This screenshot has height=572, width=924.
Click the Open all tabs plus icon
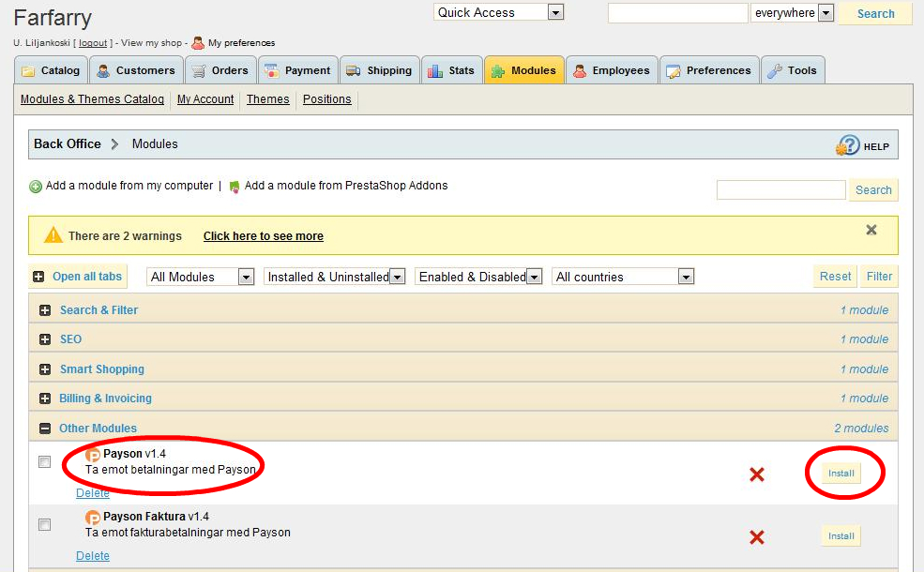point(38,277)
